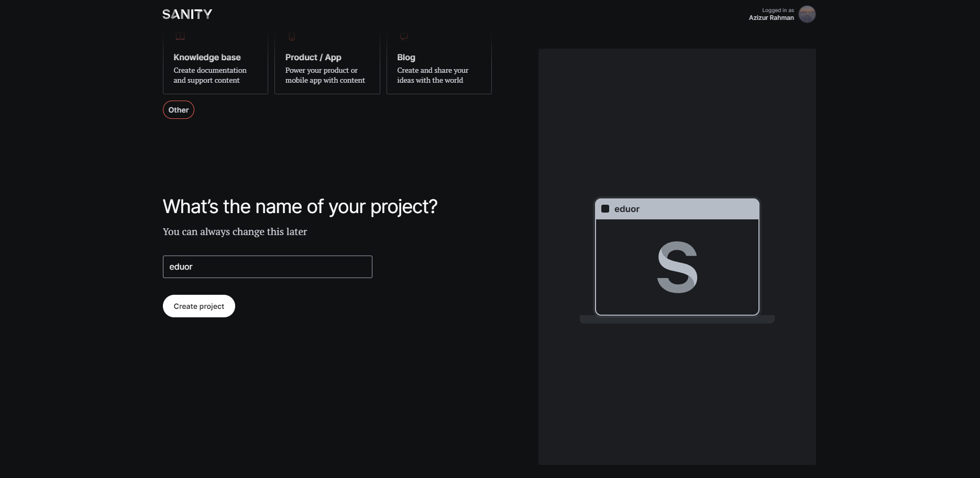Image resolution: width=980 pixels, height=478 pixels.
Task: Click the eduor title in preview window
Action: pyautogui.click(x=626, y=209)
